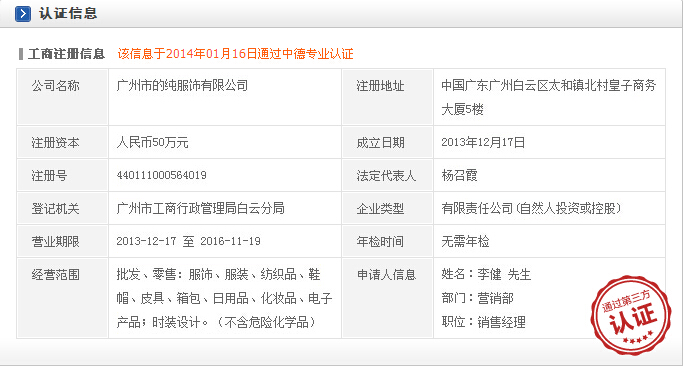Click the 工商注册信息 subheading

66,54
